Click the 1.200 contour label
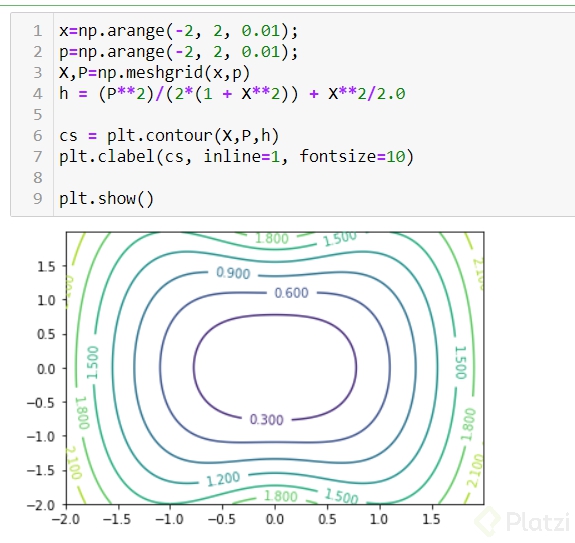The width and height of the screenshot is (575, 543). pos(223,479)
